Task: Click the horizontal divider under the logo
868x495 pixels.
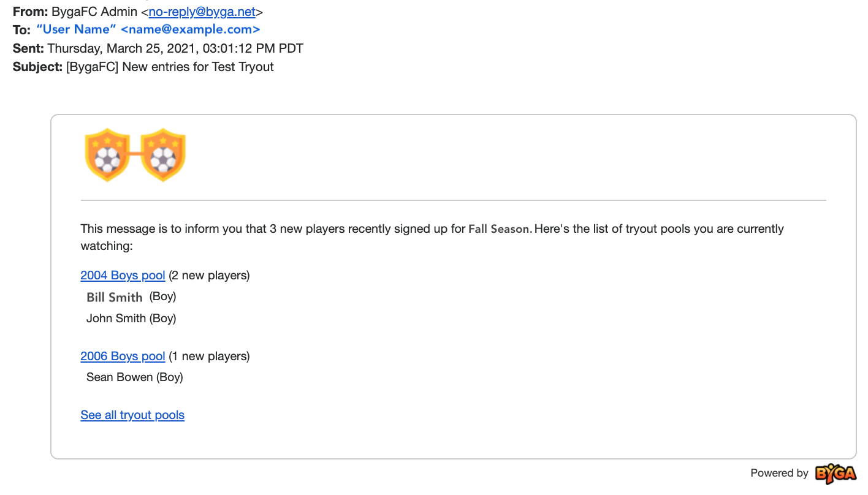Action: (454, 200)
